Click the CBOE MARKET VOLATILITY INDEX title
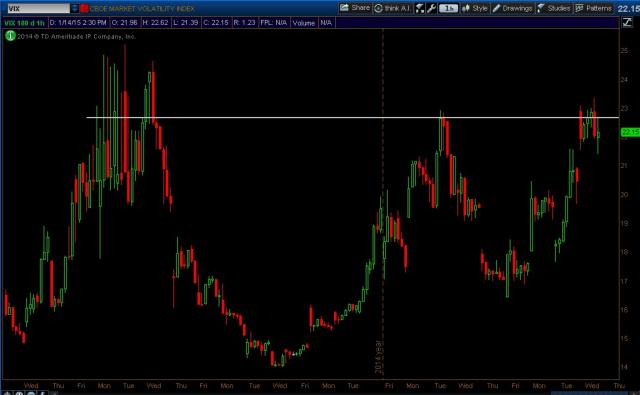 pyautogui.click(x=142, y=8)
